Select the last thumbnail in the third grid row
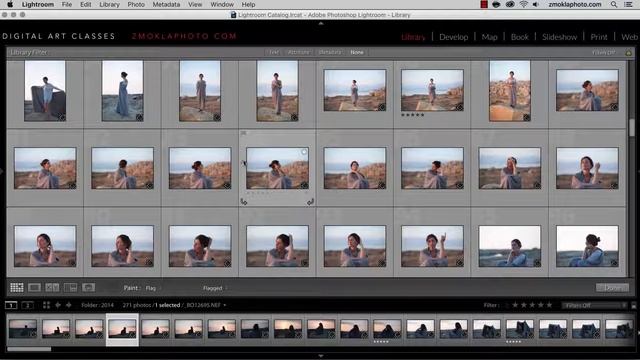Image resolution: width=640 pixels, height=360 pixels. click(587, 247)
